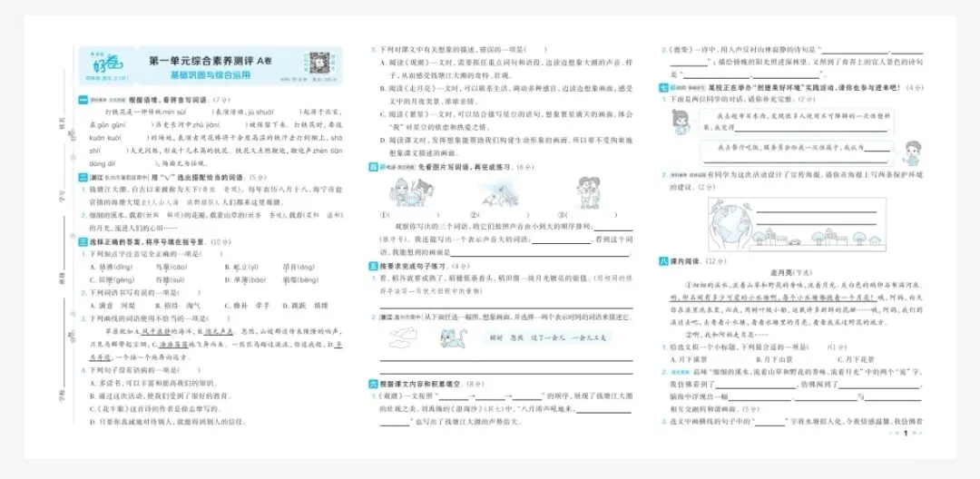
Task: Click the blue section badge 一 before 根据语境
Action: (82, 99)
